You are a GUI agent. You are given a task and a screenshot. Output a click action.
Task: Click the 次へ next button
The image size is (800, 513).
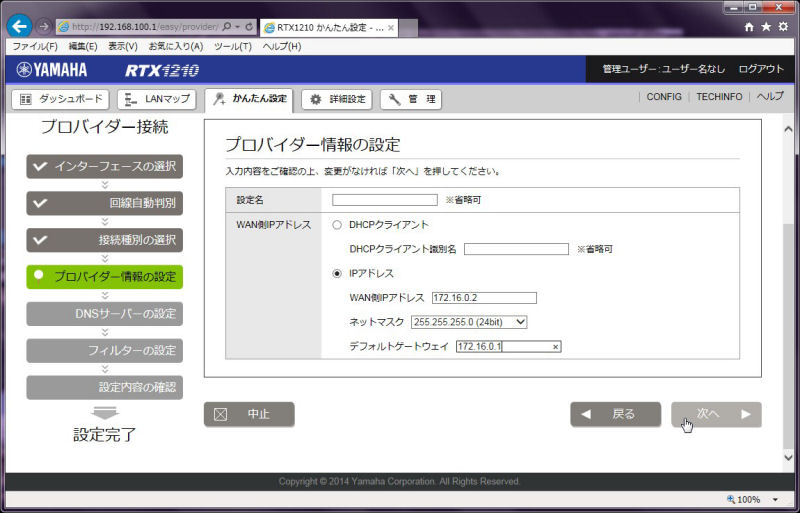click(716, 414)
